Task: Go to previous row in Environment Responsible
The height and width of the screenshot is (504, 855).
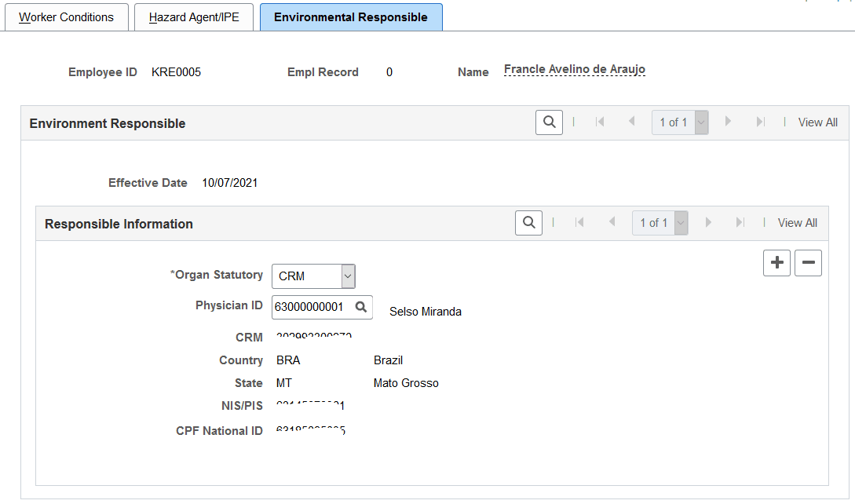Action: [x=631, y=122]
